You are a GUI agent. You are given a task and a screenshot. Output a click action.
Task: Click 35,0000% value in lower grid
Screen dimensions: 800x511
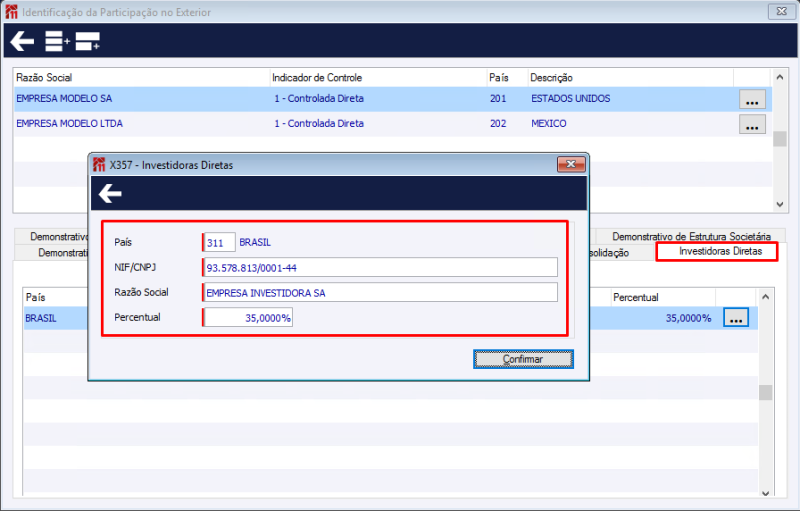click(x=688, y=318)
